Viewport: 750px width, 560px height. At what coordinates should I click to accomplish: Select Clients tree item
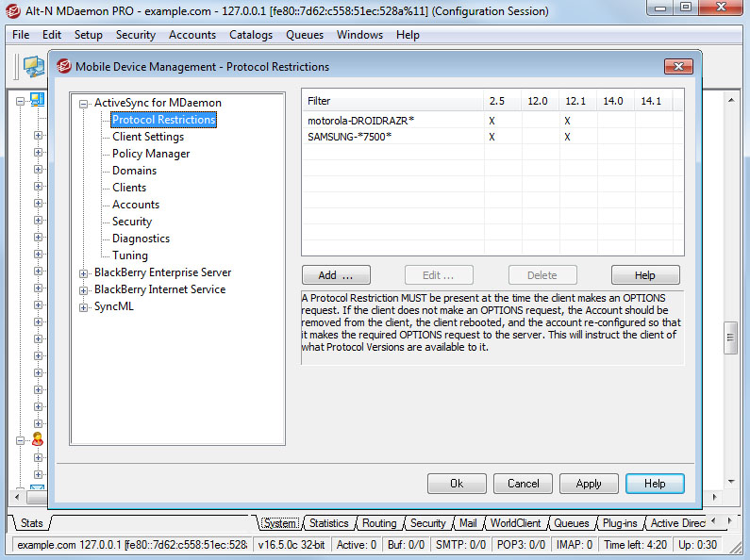tap(129, 188)
